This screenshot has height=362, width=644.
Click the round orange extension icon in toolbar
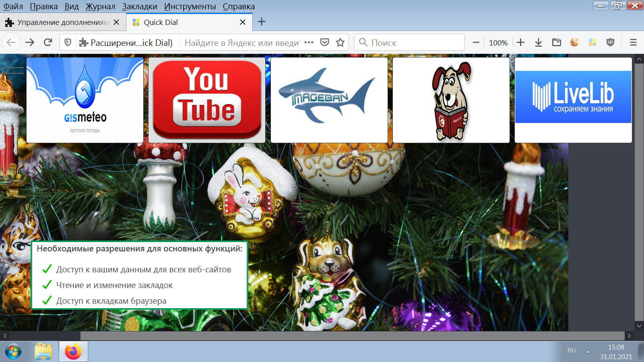574,43
